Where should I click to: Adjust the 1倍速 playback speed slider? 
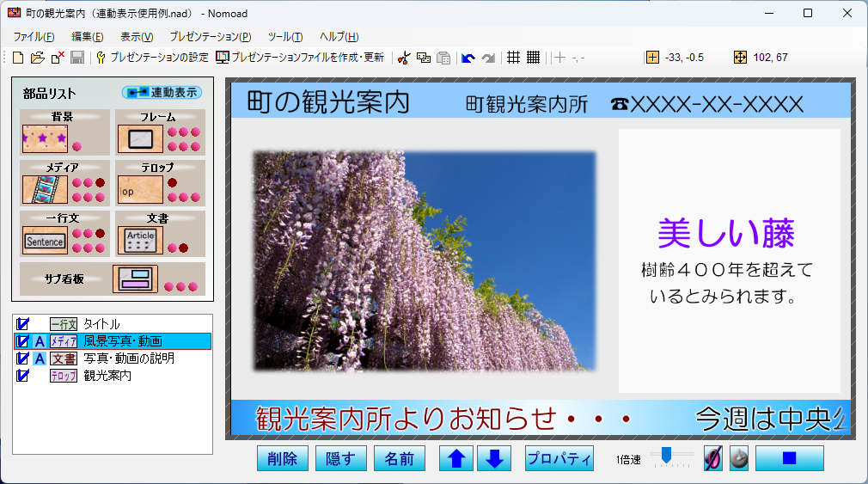tap(667, 456)
